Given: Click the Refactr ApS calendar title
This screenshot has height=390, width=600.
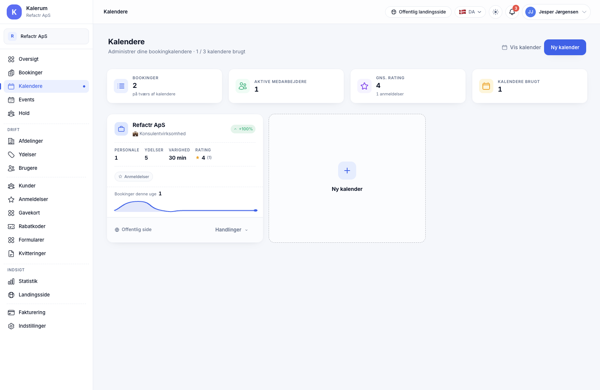Looking at the screenshot, I should (x=149, y=125).
